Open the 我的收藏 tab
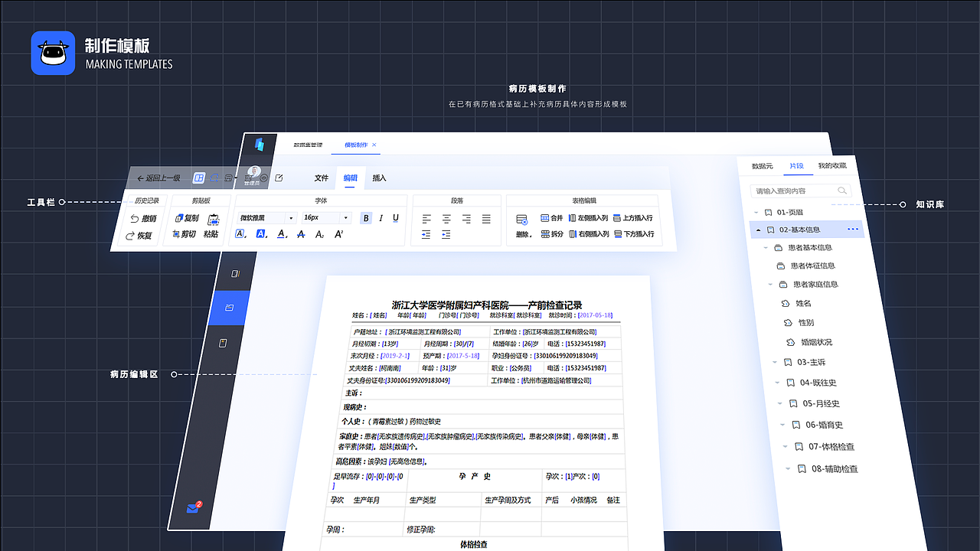Image resolution: width=980 pixels, height=551 pixels. click(832, 166)
